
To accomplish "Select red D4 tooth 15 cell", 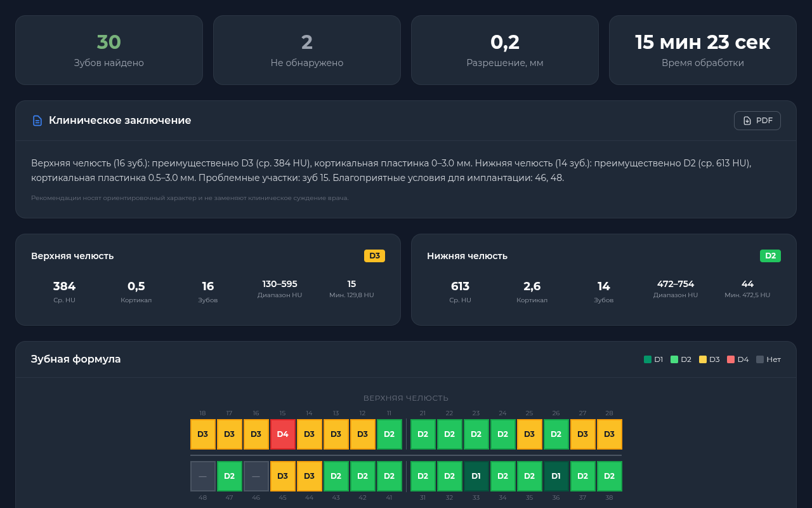I will 282,434.
